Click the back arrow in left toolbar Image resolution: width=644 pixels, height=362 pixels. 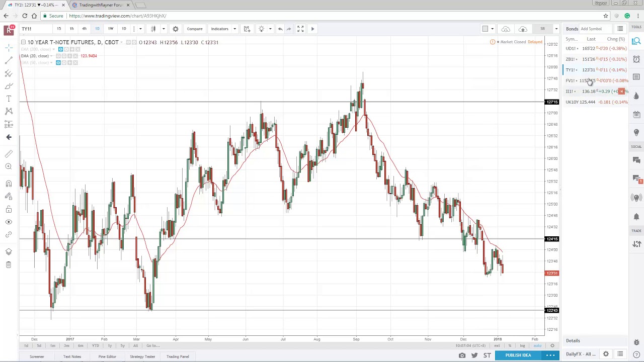click(9, 137)
